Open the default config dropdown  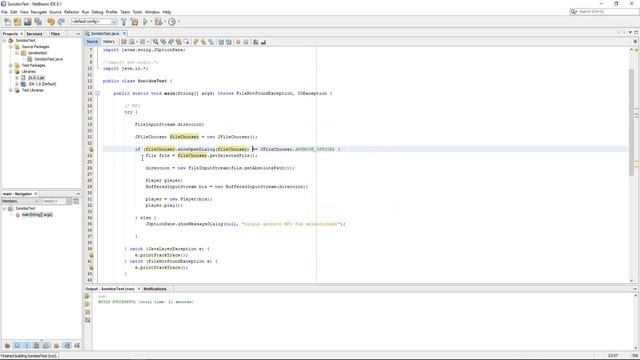point(94,22)
